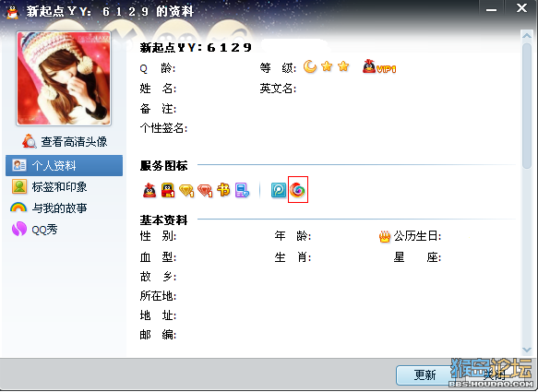The height and width of the screenshot is (392, 538).
Task: Click the moon level icon
Action: point(310,66)
